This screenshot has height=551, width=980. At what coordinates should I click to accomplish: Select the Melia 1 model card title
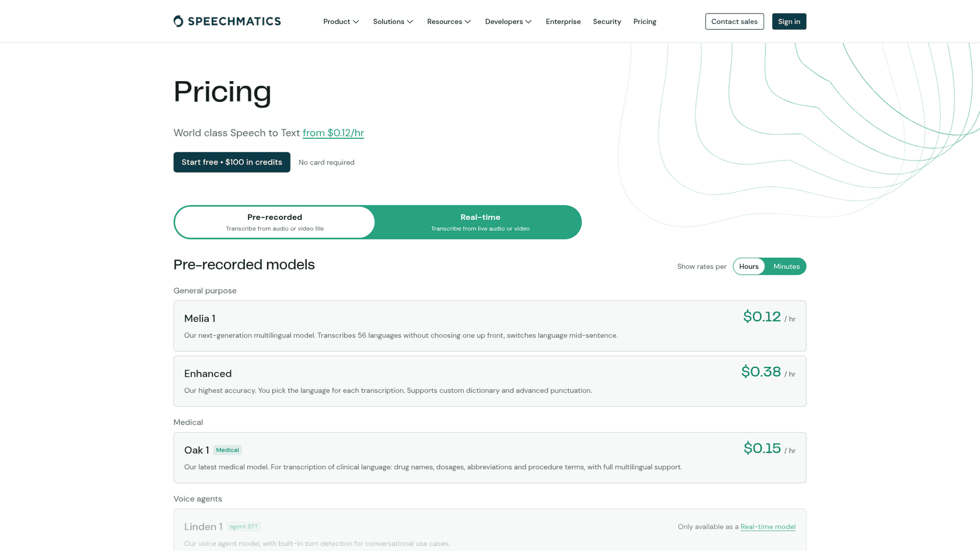tap(199, 318)
